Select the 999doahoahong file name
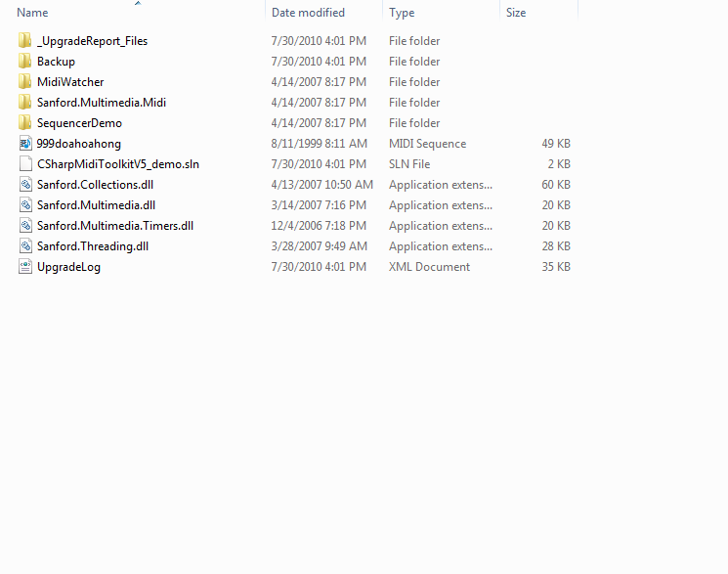This screenshot has height=574, width=728. [79, 144]
